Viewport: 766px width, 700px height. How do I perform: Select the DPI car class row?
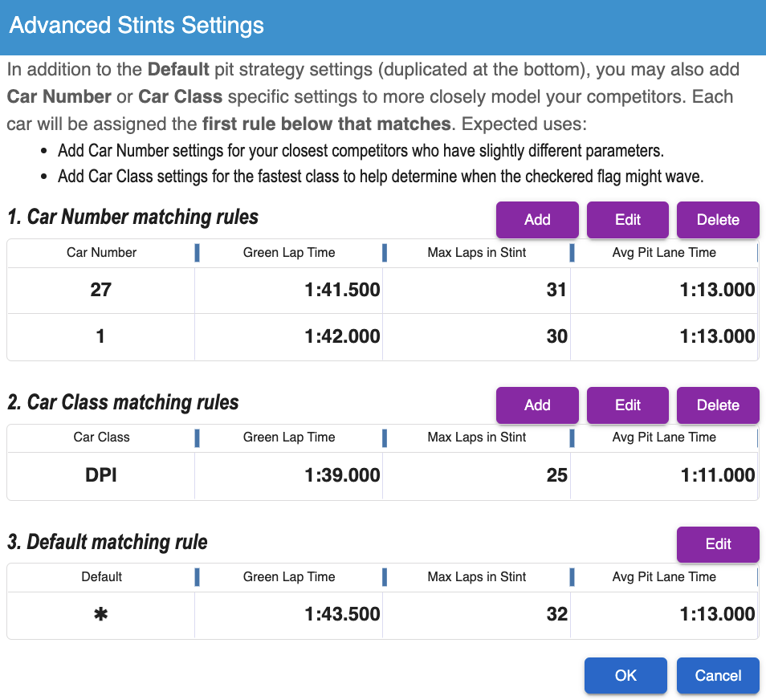(101, 475)
